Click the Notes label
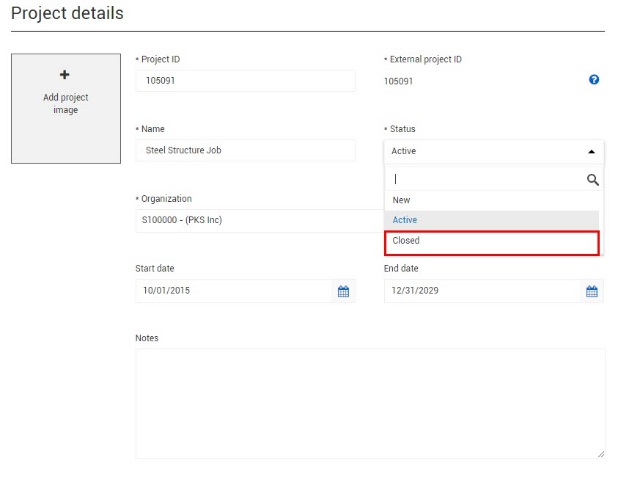The height and width of the screenshot is (488, 640). click(x=147, y=338)
